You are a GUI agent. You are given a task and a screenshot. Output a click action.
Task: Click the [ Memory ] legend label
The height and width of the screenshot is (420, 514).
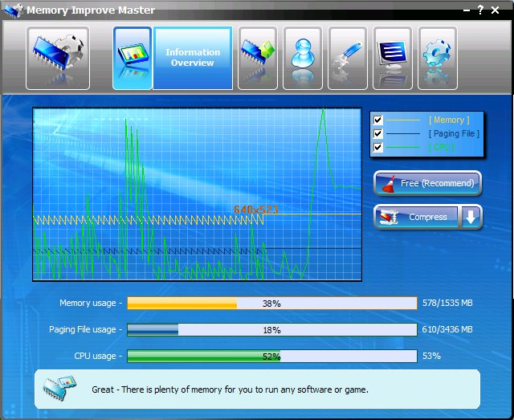(x=449, y=120)
